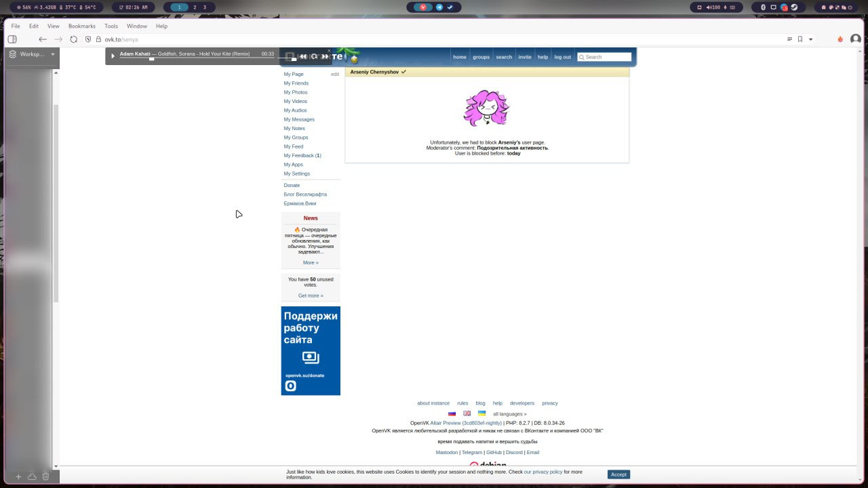Image resolution: width=868 pixels, height=488 pixels.
Task: Switch language to Ukrainian flag
Action: pyautogui.click(x=481, y=413)
